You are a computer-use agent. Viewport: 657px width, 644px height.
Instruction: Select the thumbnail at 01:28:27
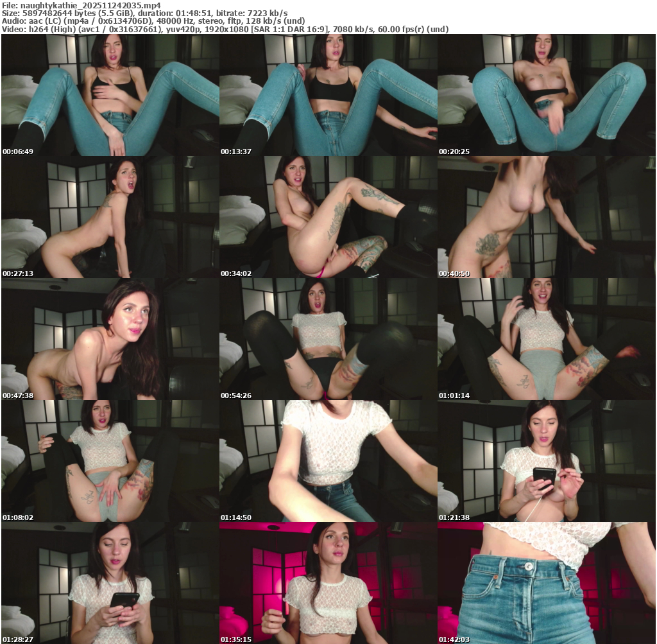tap(110, 583)
